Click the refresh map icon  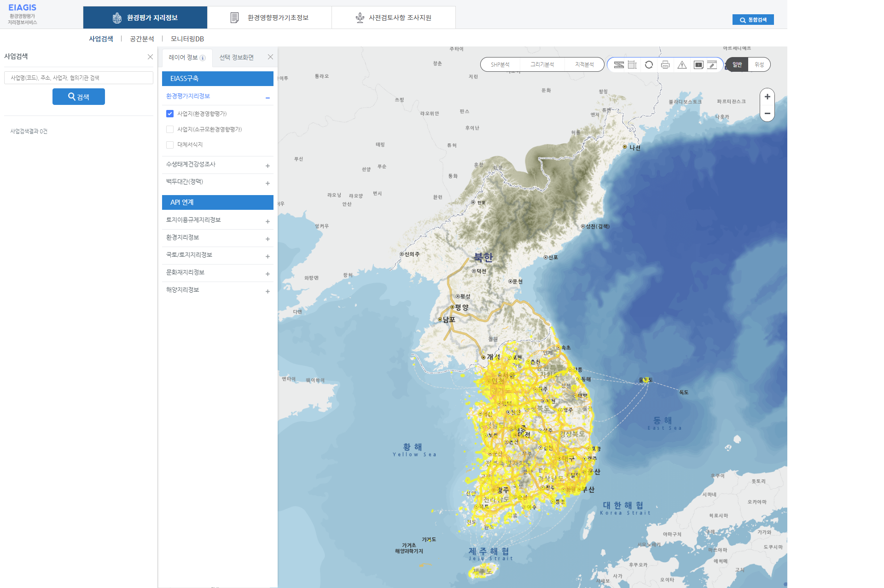click(649, 65)
